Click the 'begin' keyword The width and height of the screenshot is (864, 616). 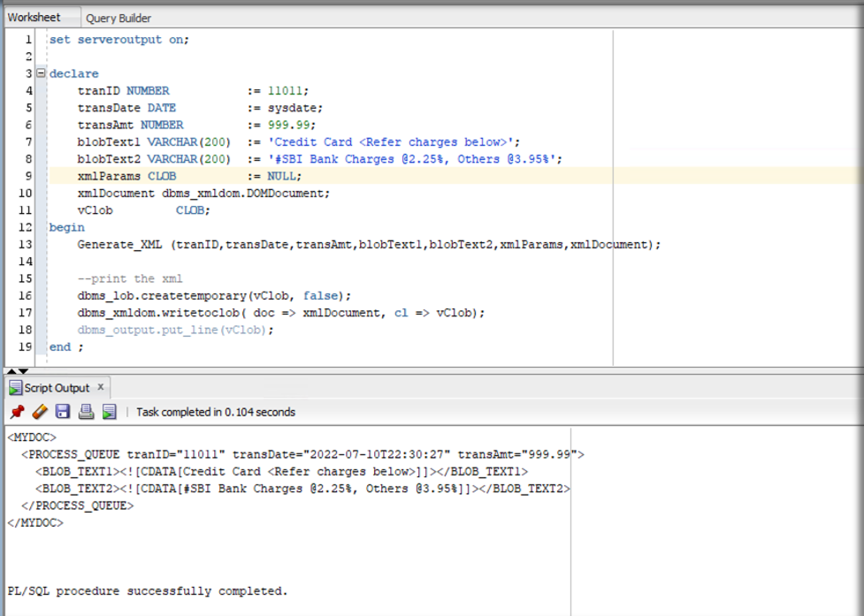pyautogui.click(x=66, y=227)
